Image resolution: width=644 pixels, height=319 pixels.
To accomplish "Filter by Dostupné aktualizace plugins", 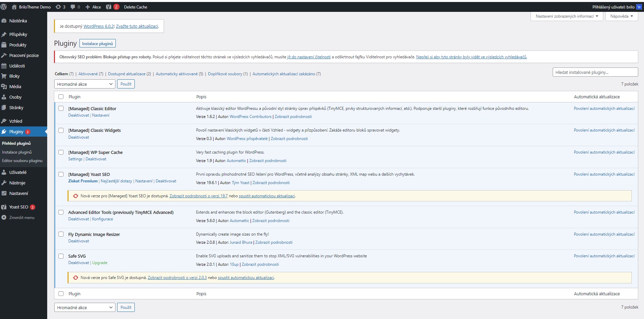I will (x=127, y=74).
